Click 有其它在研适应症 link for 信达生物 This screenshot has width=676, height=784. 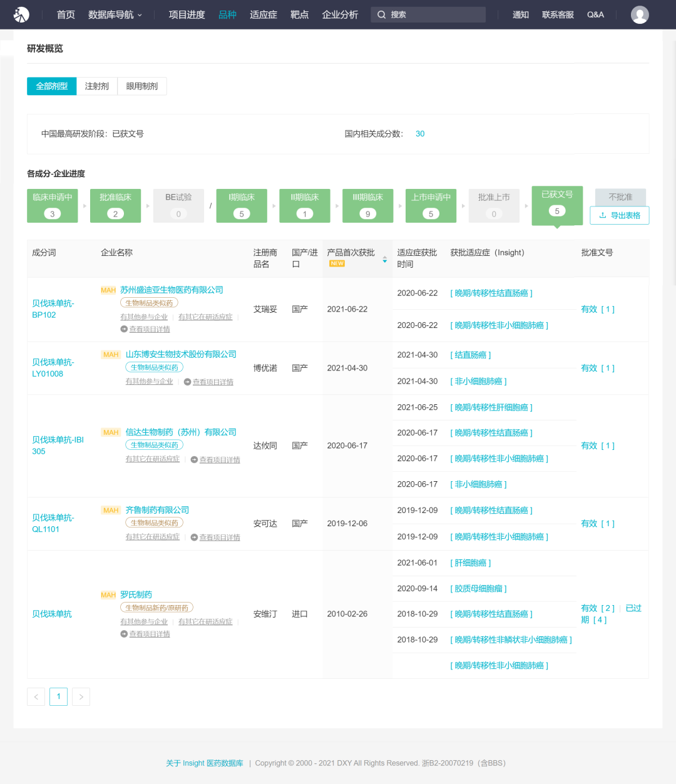pyautogui.click(x=153, y=459)
